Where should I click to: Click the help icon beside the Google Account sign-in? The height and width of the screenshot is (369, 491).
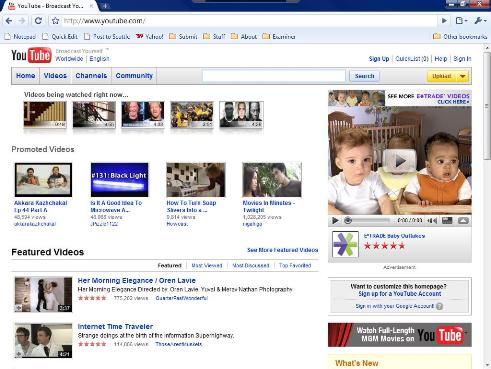439,306
